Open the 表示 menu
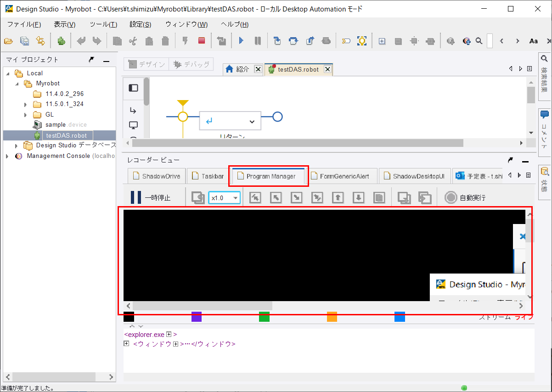The width and height of the screenshot is (552, 392). (x=65, y=24)
